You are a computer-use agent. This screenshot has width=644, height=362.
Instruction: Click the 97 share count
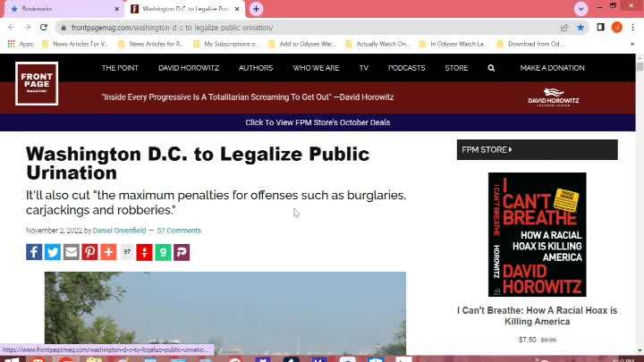point(127,252)
